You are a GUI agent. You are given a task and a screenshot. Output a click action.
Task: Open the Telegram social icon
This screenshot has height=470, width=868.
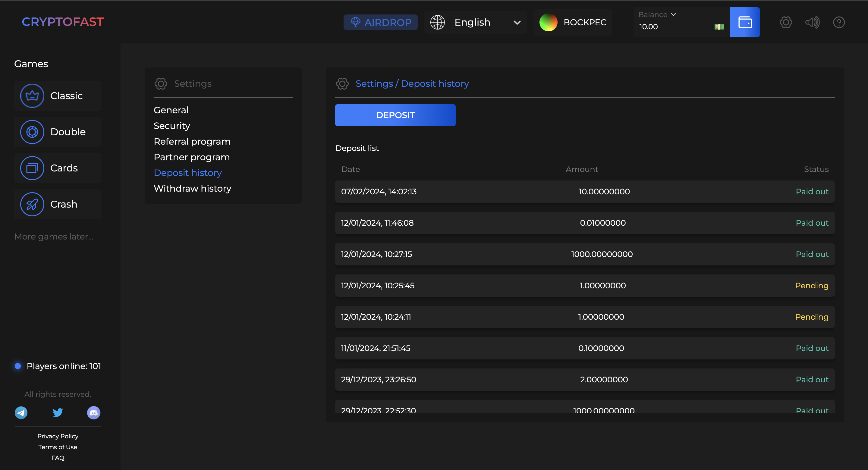21,412
